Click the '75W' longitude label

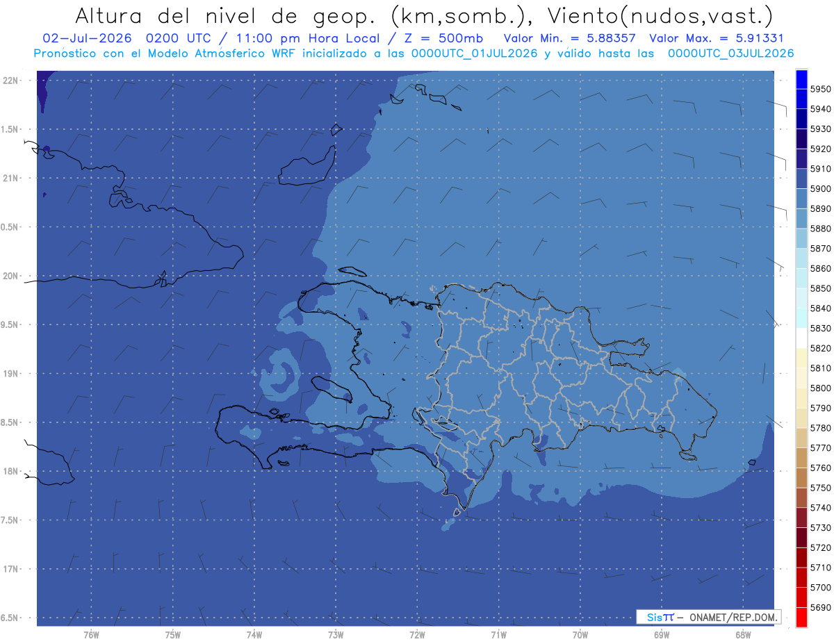tap(173, 634)
